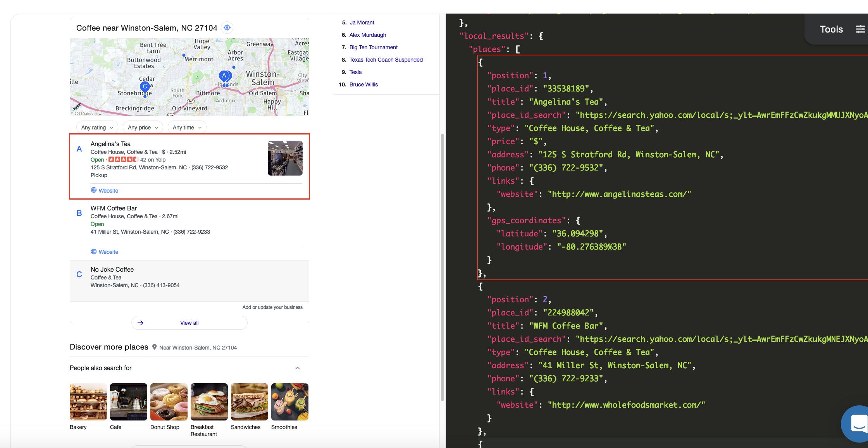
Task: Select map marker A on the map
Action: click(224, 76)
